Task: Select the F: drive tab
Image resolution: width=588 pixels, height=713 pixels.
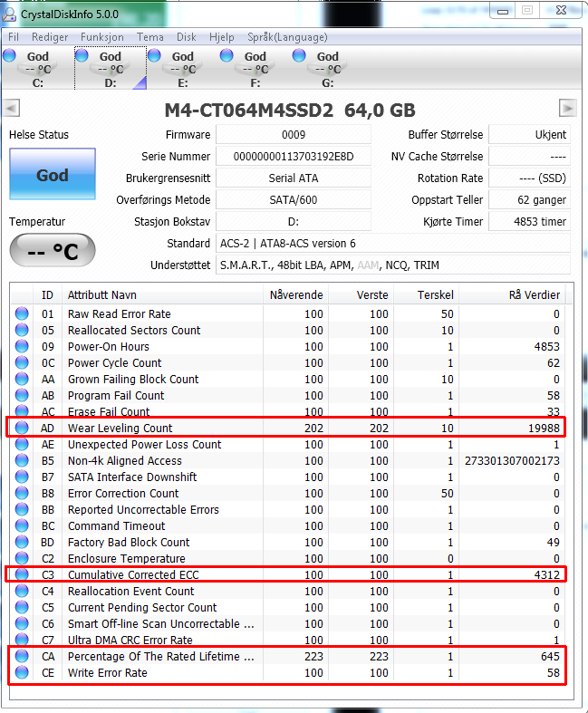Action: pos(255,68)
